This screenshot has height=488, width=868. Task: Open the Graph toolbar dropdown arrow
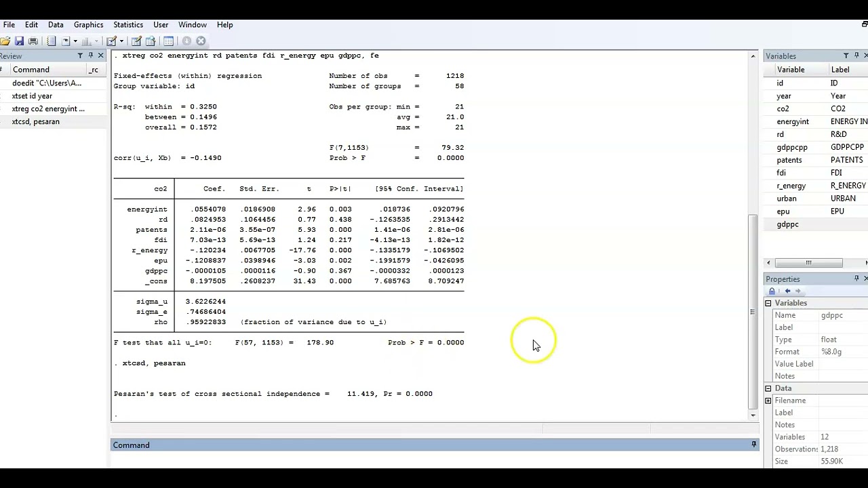96,41
